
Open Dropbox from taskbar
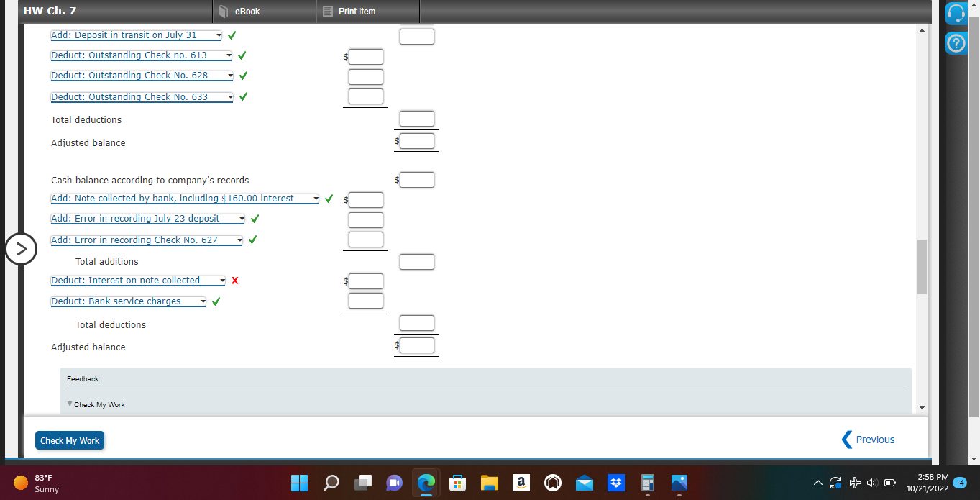[616, 483]
